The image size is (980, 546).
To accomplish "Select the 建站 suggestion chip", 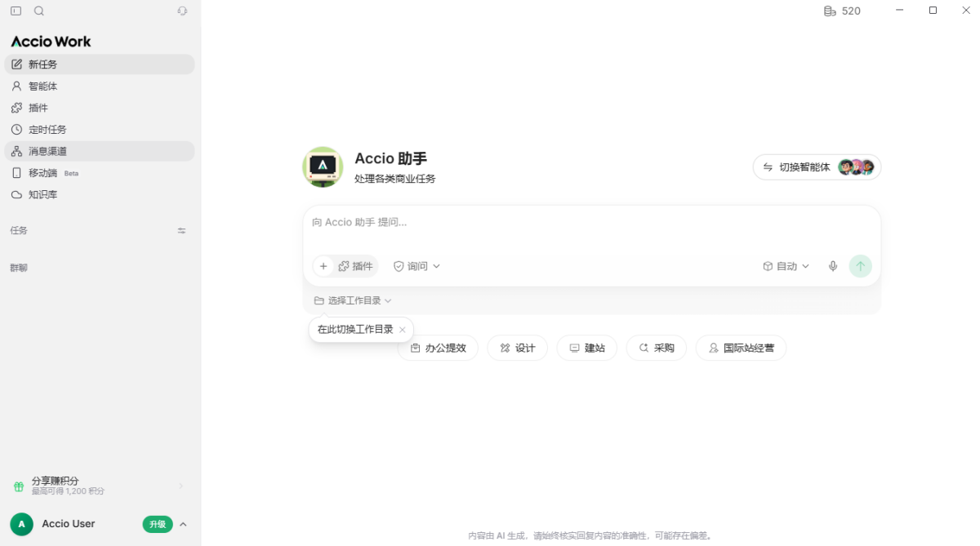I will coord(586,348).
